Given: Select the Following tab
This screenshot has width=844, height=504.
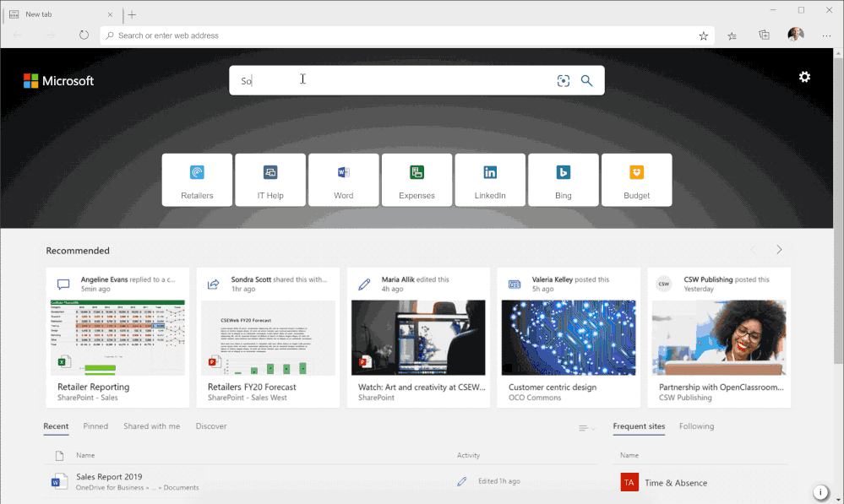Looking at the screenshot, I should click(x=696, y=426).
